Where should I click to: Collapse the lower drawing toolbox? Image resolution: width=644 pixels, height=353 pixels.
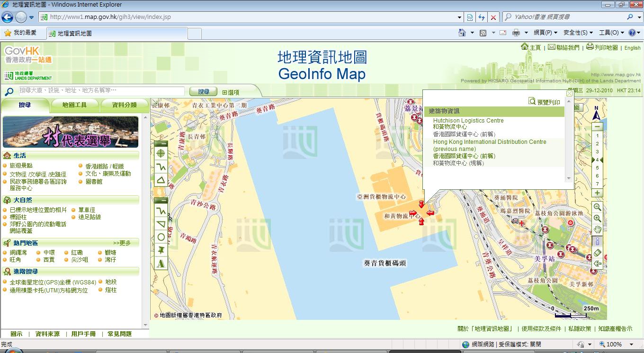click(161, 201)
